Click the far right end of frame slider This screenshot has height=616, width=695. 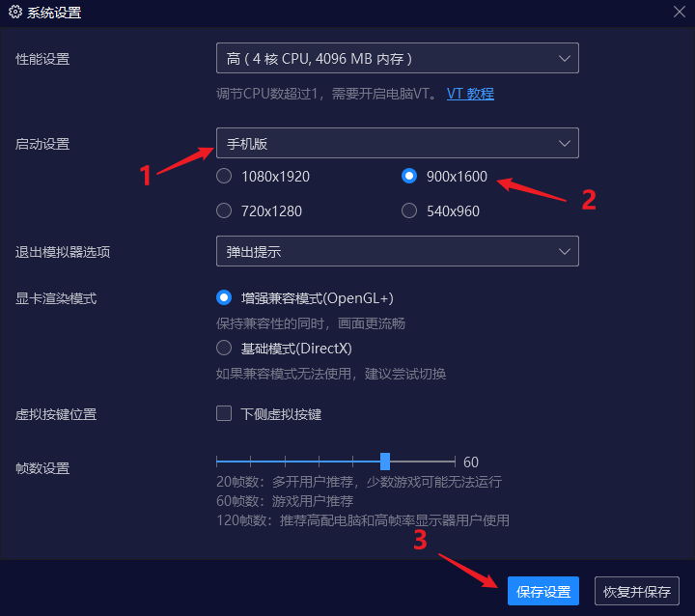[455, 462]
